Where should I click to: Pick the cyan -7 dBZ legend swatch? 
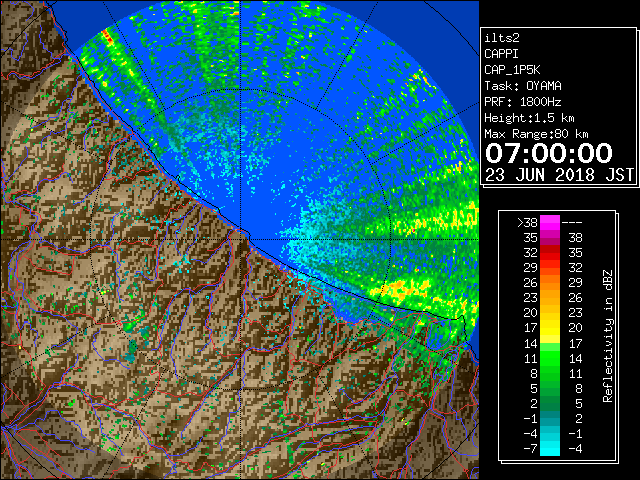550,449
